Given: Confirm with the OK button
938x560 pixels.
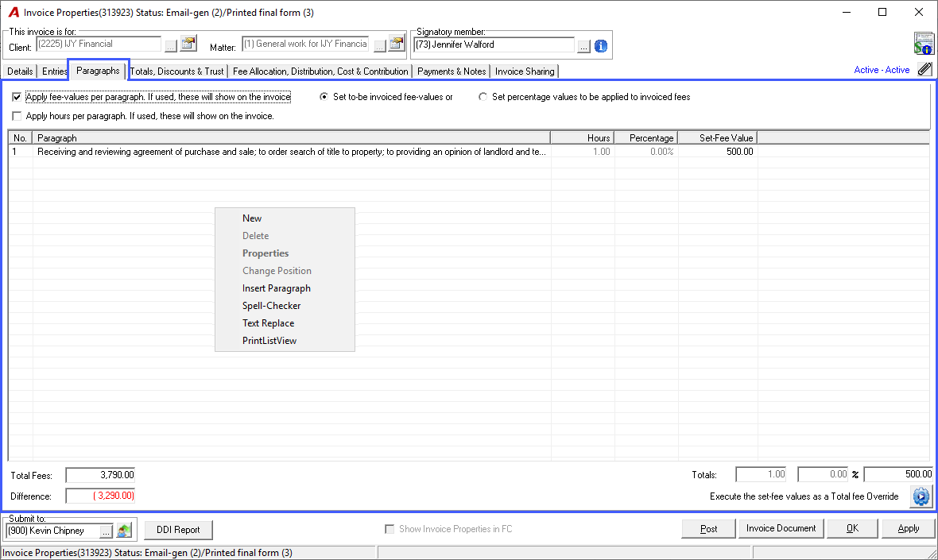Looking at the screenshot, I should coord(852,528).
